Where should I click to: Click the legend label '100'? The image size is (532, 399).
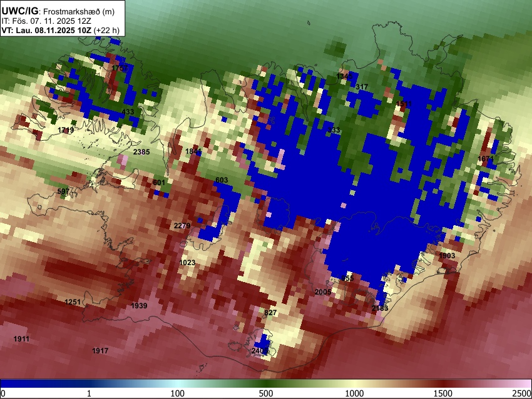point(178,393)
